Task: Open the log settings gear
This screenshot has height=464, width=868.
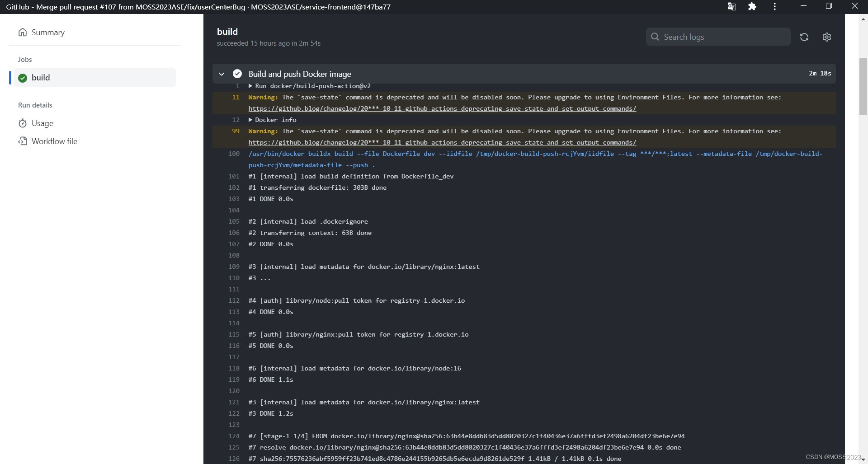Action: click(826, 37)
